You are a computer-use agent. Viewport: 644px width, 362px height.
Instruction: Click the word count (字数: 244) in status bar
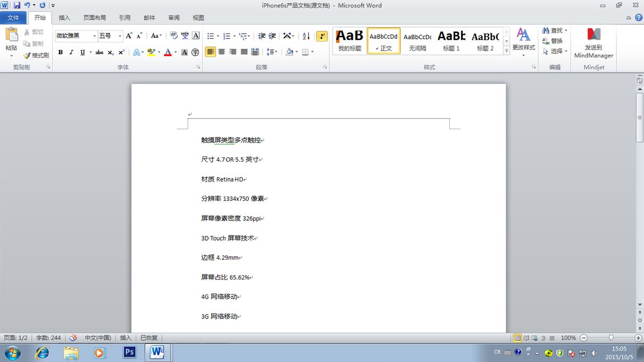[x=48, y=338]
